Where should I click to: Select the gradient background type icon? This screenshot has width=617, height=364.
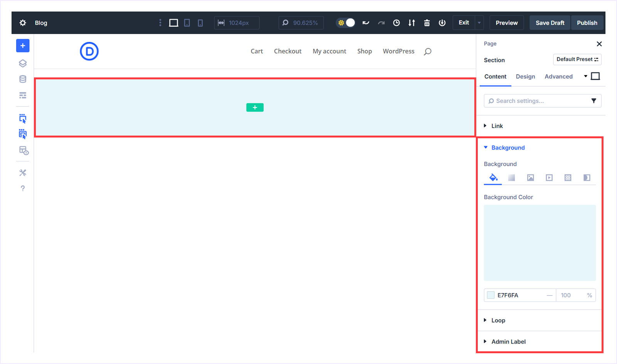click(511, 178)
